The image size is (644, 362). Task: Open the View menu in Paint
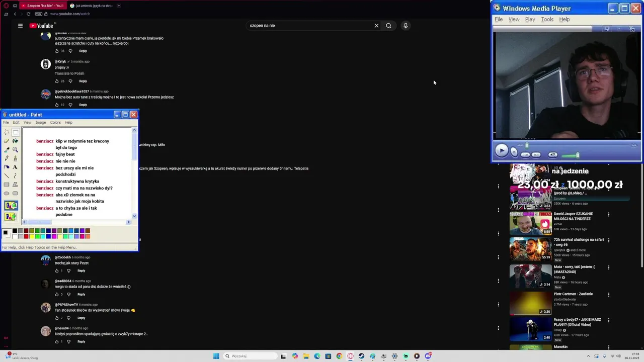click(27, 122)
